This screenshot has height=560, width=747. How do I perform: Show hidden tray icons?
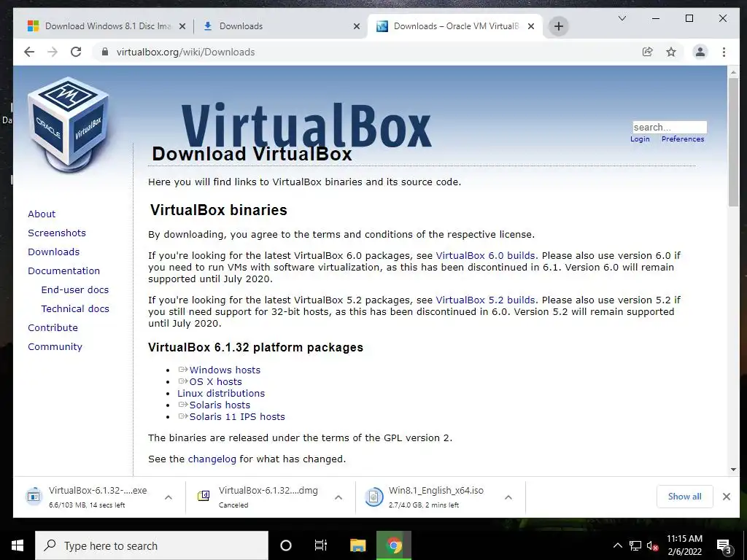click(617, 545)
